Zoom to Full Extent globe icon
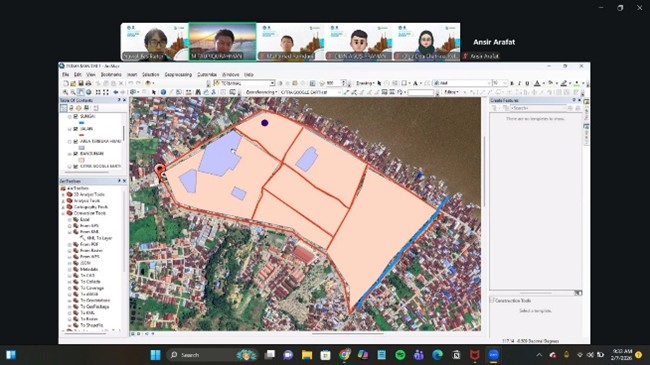Screen dimensions: 650x365 (x=88, y=92)
